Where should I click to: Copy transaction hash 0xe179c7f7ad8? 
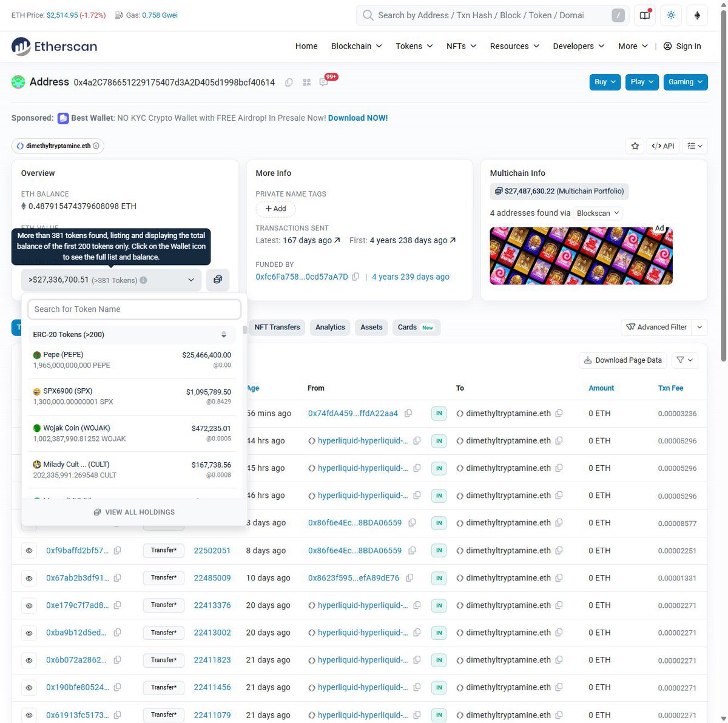[x=117, y=605]
